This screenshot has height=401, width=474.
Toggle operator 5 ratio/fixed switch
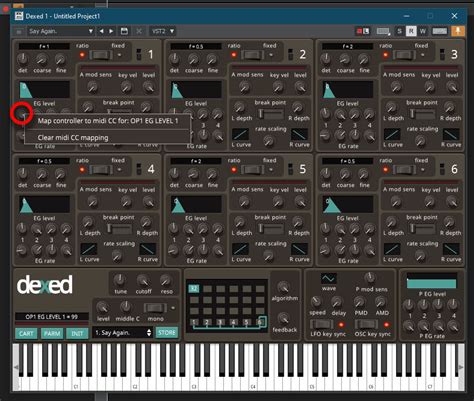[x=252, y=170]
